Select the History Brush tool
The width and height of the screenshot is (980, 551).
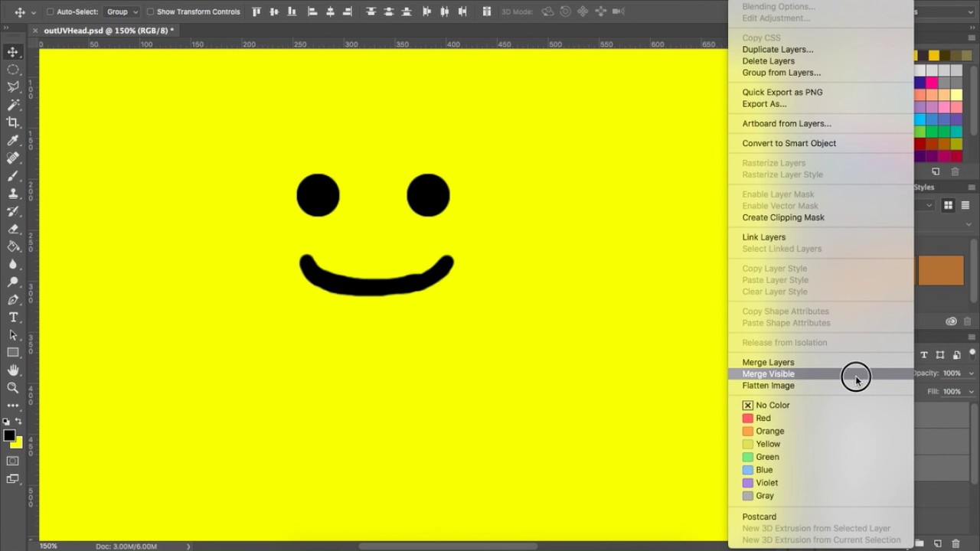coord(13,211)
